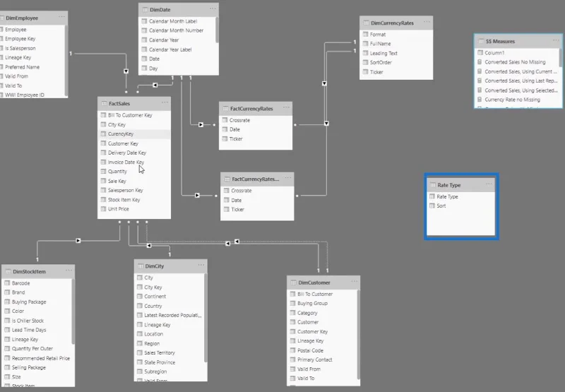Click the table icon beside DimCity title

pyautogui.click(x=141, y=266)
